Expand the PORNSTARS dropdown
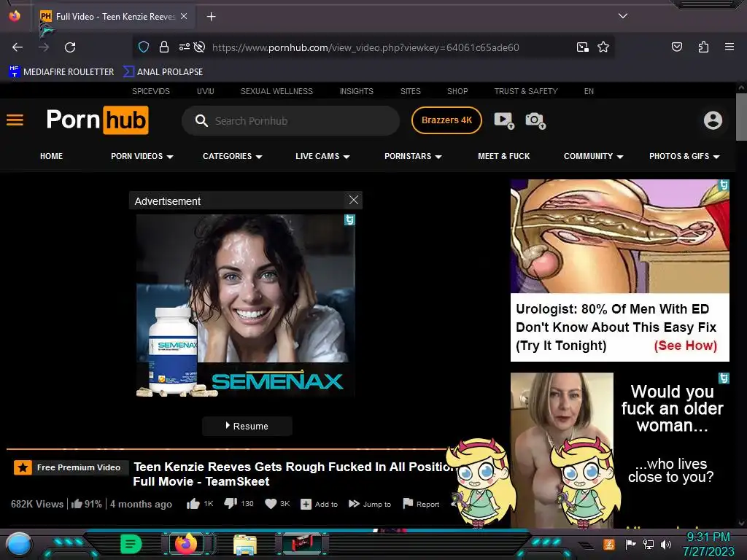747x560 pixels. (x=413, y=156)
